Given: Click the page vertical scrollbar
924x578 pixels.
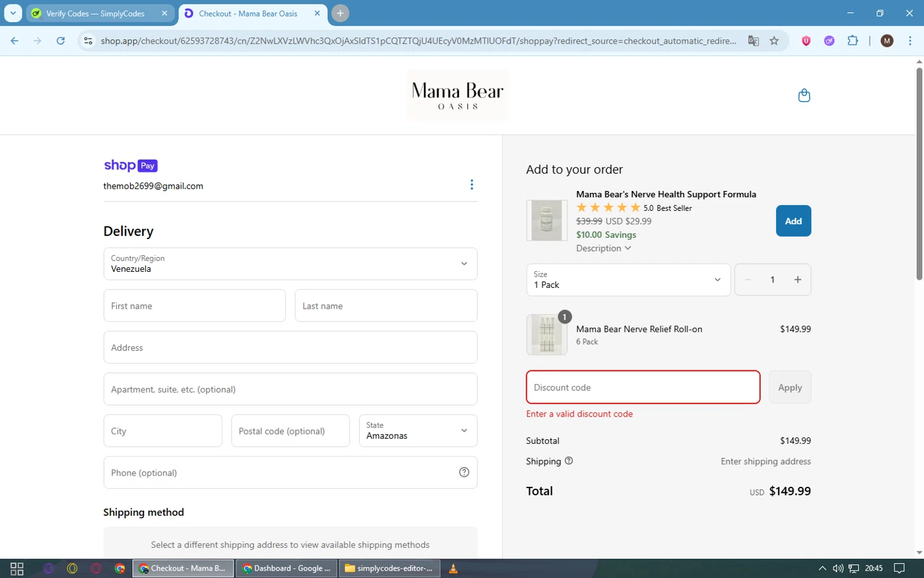Looking at the screenshot, I should click(x=919, y=173).
